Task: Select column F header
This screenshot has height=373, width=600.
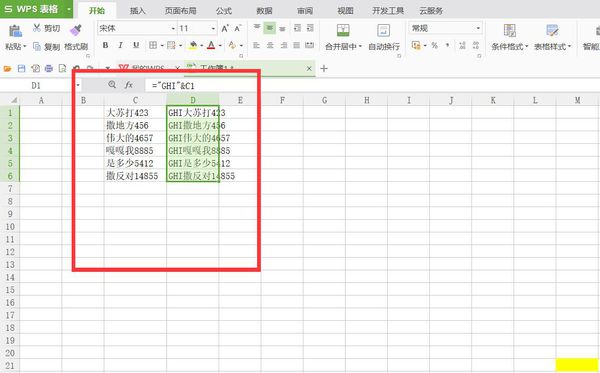Action: 282,100
